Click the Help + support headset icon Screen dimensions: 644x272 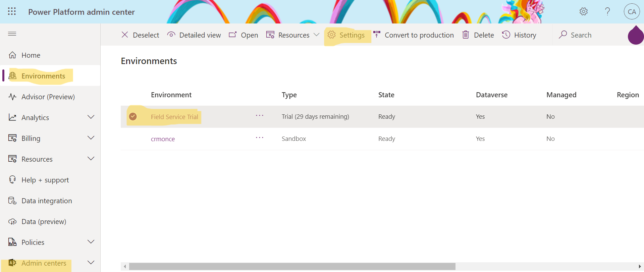pyautogui.click(x=12, y=180)
